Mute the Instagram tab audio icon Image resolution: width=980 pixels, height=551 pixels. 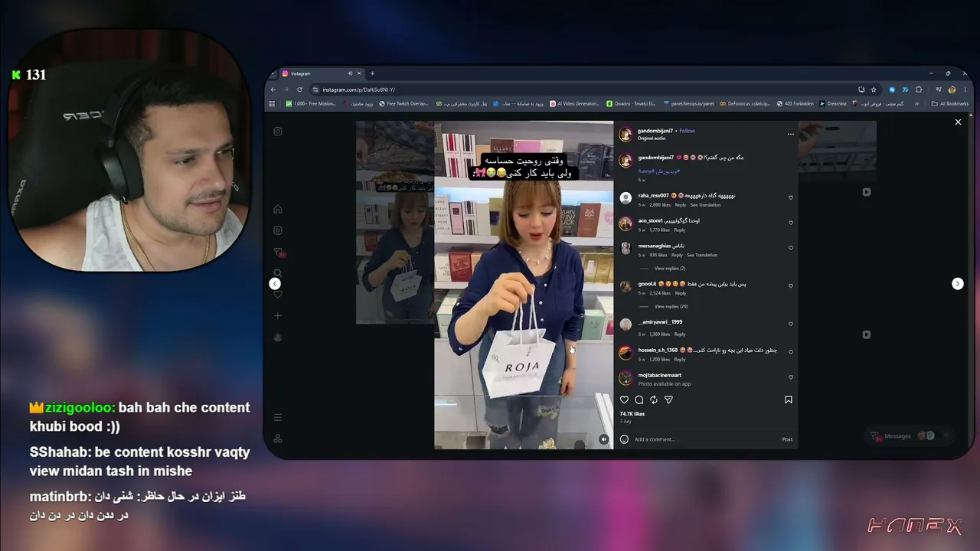[x=350, y=73]
